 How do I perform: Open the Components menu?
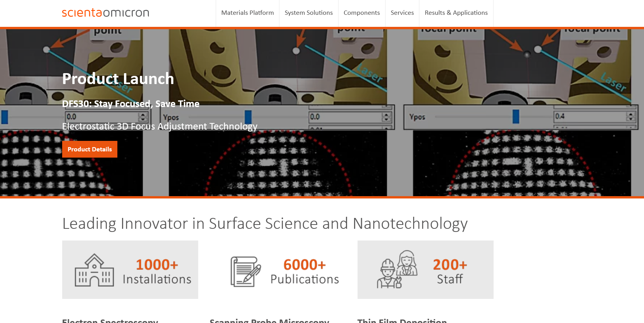pyautogui.click(x=361, y=13)
